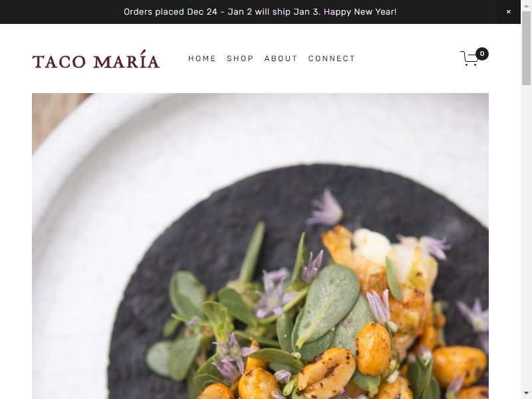Click the scrollbar down arrow
The width and height of the screenshot is (532, 399).
click(x=526, y=394)
